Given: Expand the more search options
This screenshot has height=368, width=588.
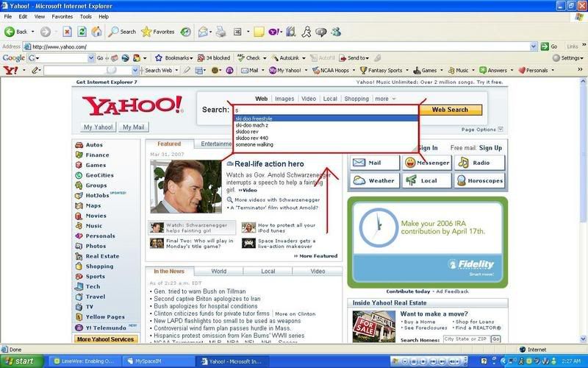Looking at the screenshot, I should (385, 99).
